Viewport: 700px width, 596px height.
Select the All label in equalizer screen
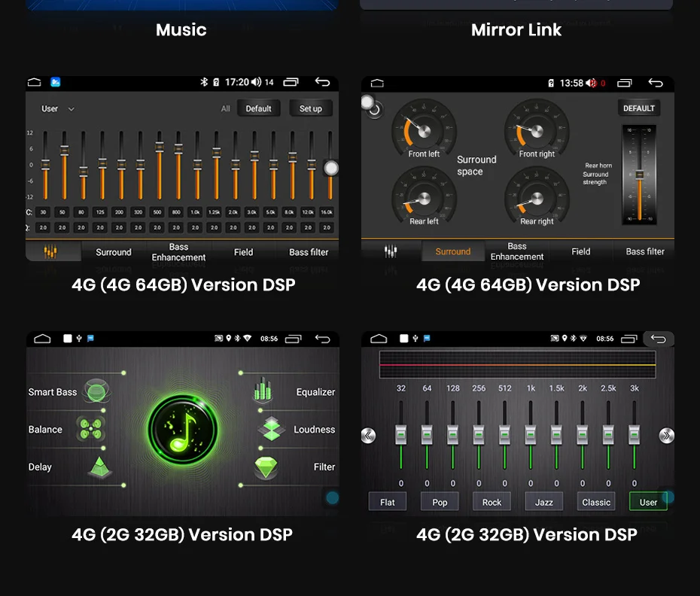[x=226, y=108]
